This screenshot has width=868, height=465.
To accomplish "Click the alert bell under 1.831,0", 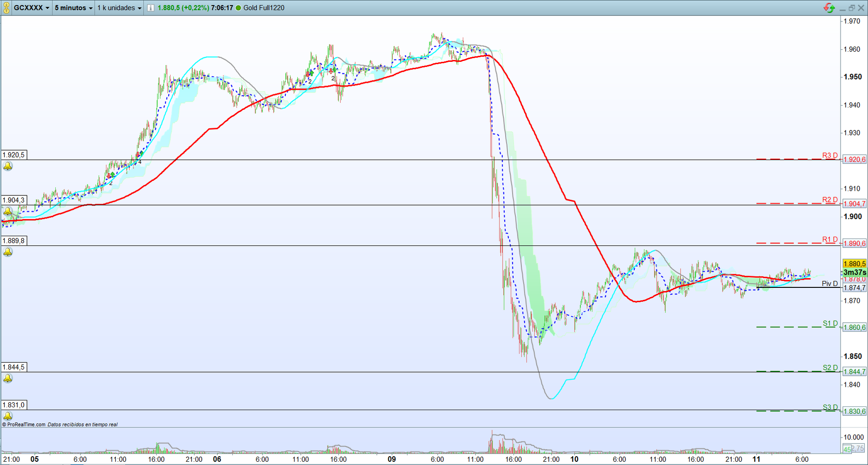I will [x=8, y=416].
